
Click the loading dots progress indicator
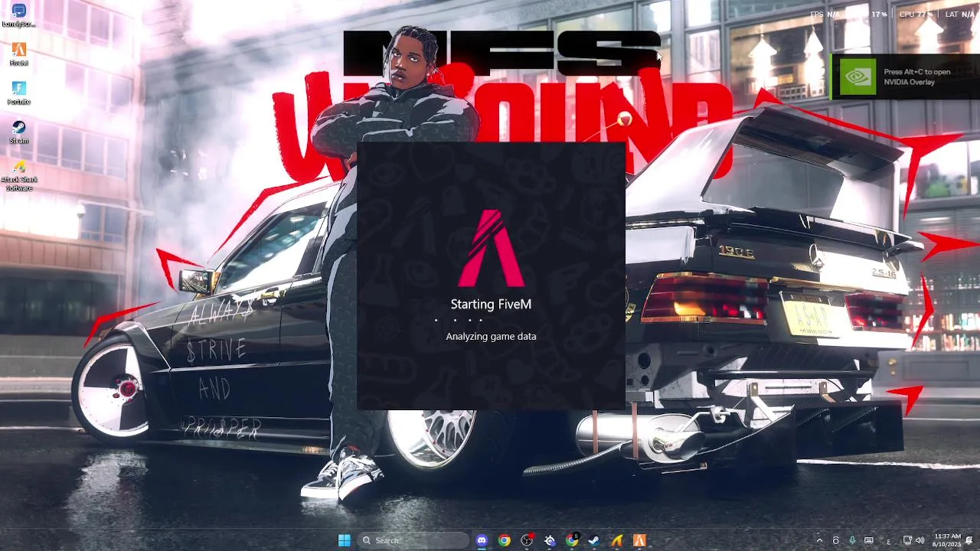click(x=459, y=321)
